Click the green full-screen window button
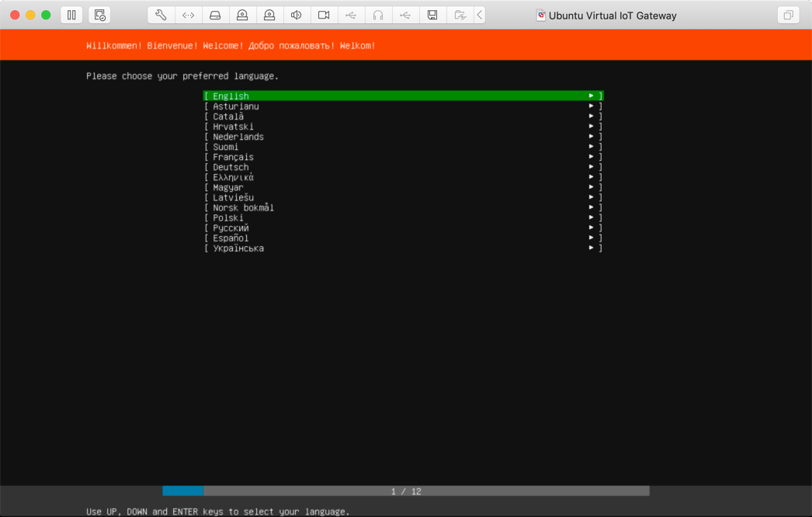 pyautogui.click(x=46, y=15)
